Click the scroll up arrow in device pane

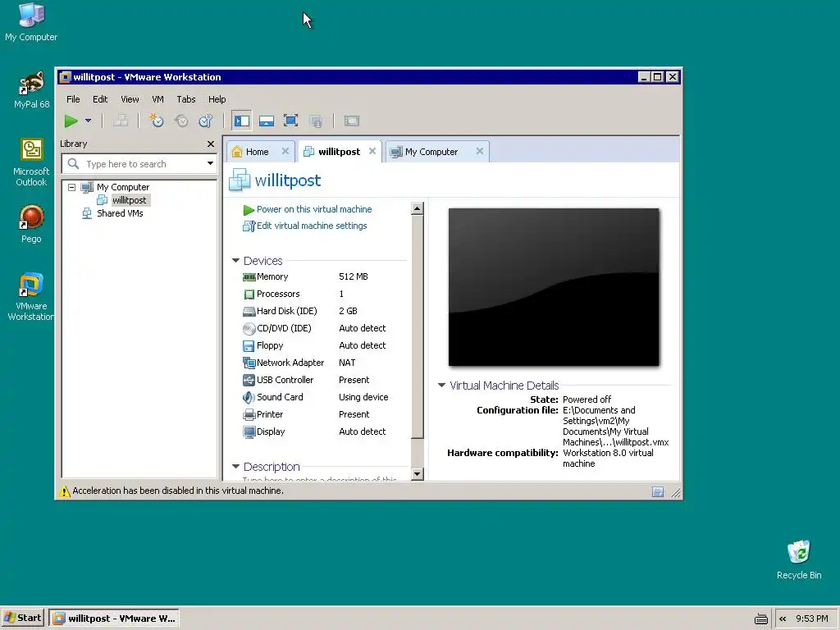click(x=418, y=208)
